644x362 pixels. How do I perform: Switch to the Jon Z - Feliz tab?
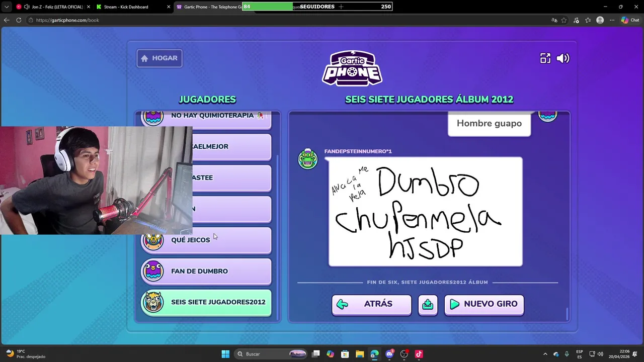point(54,7)
